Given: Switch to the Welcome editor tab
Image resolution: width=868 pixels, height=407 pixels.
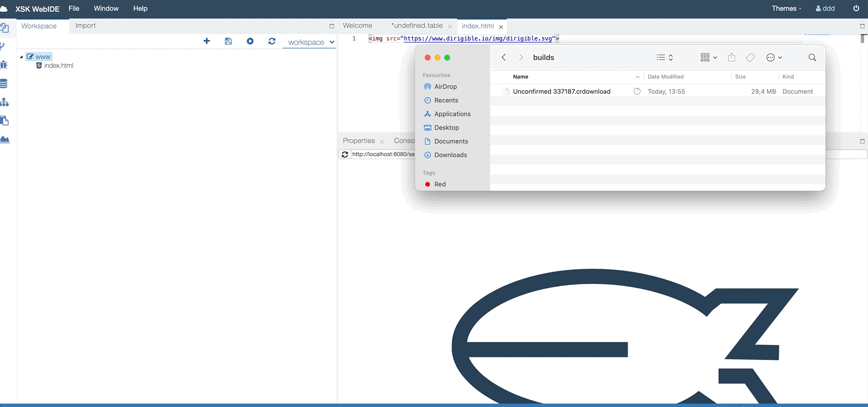Looking at the screenshot, I should [x=357, y=26].
